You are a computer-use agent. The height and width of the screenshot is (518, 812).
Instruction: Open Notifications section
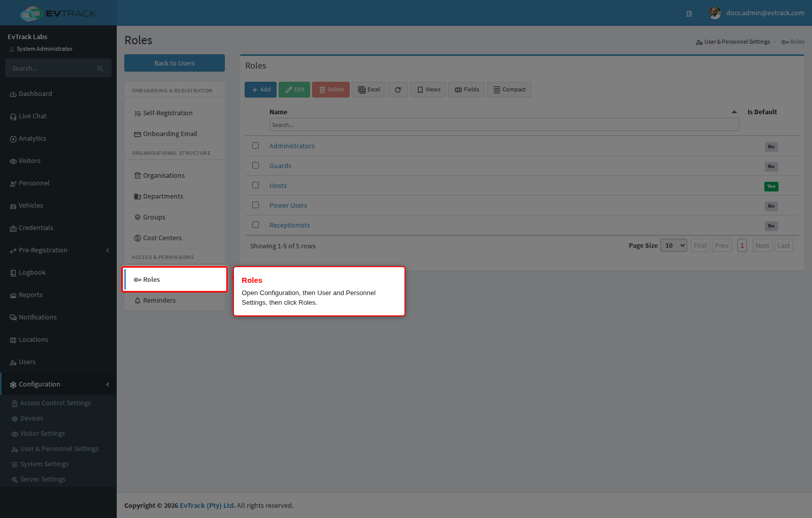(x=58, y=317)
